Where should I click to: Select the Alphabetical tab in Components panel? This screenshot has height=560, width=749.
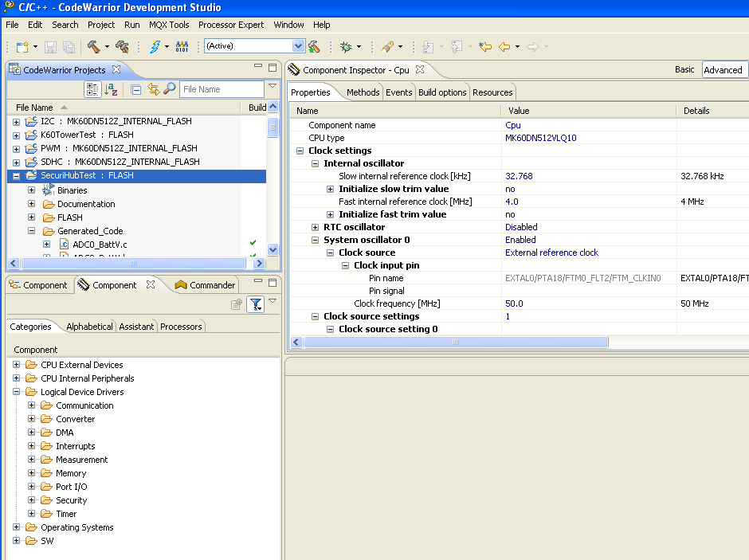coord(89,326)
